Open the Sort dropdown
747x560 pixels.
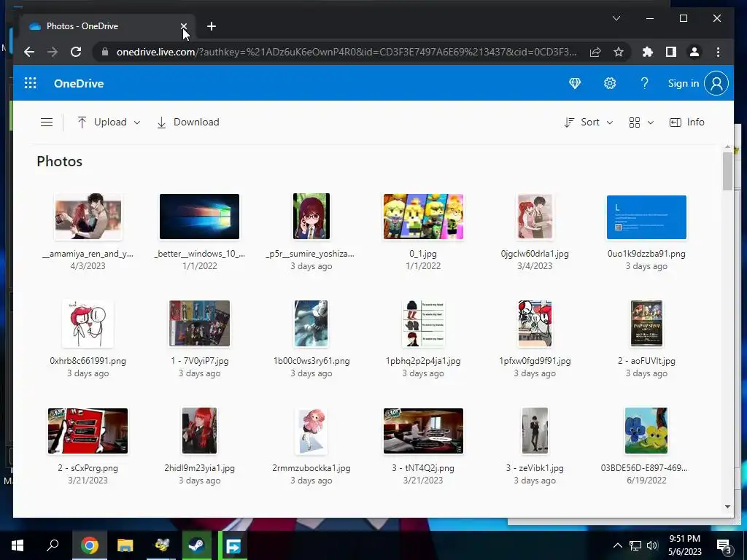point(589,122)
